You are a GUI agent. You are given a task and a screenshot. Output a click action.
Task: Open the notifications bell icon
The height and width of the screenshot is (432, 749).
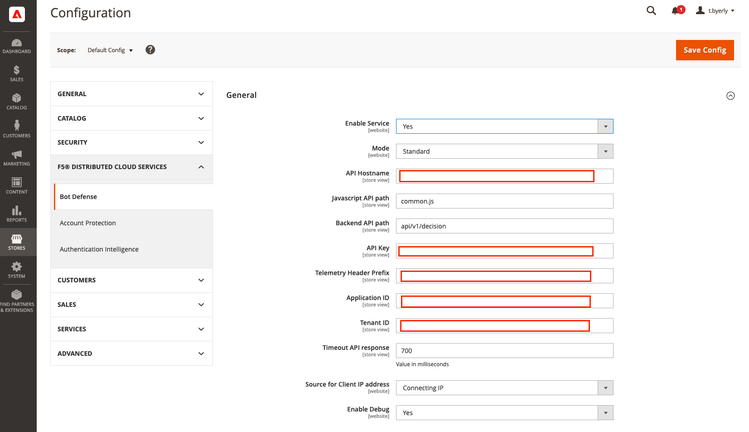pyautogui.click(x=678, y=11)
